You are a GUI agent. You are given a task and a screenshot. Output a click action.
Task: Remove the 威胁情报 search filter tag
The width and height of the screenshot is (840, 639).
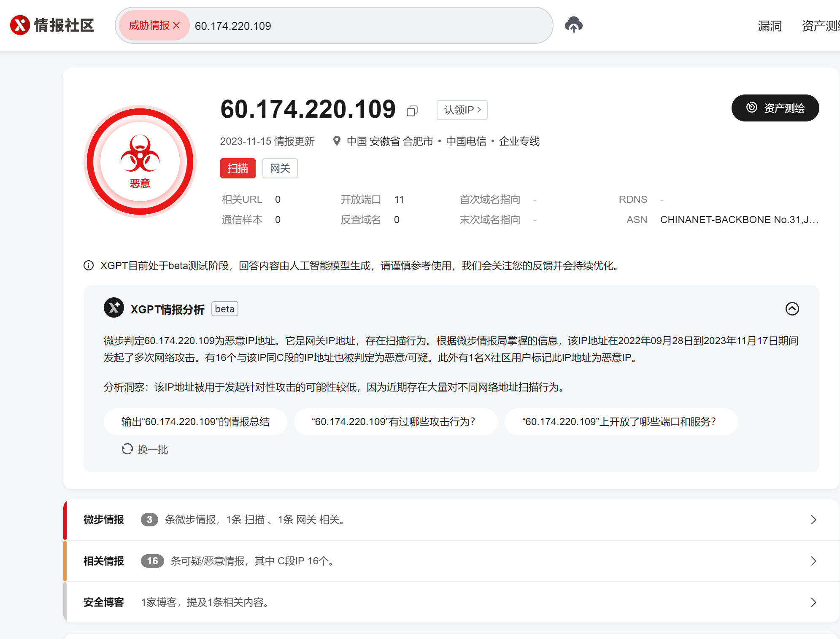(x=176, y=26)
